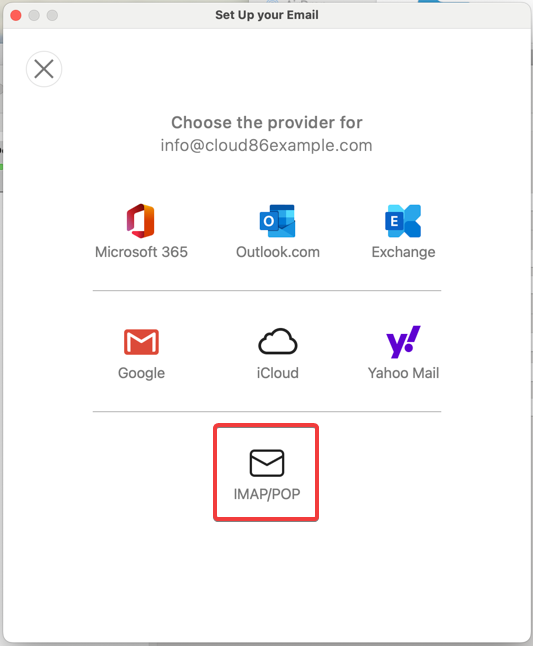Select the Microsoft 365 logo icon
Image resolution: width=533 pixels, height=646 pixels.
(141, 221)
